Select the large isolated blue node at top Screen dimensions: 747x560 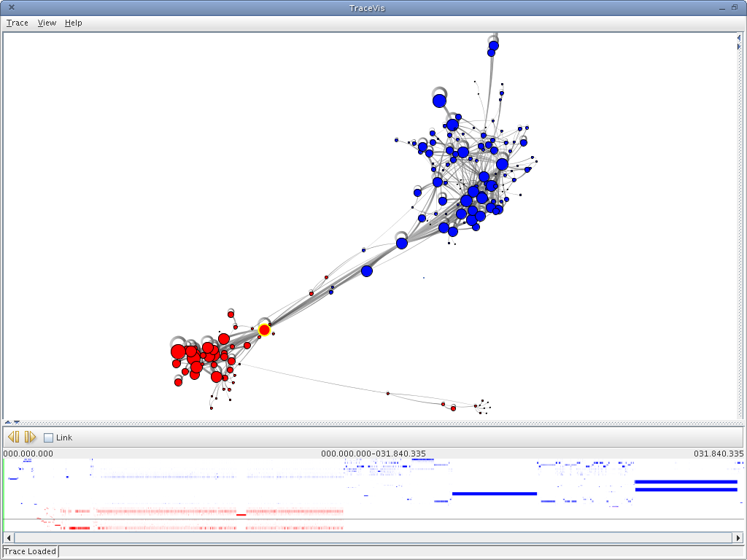(439, 101)
